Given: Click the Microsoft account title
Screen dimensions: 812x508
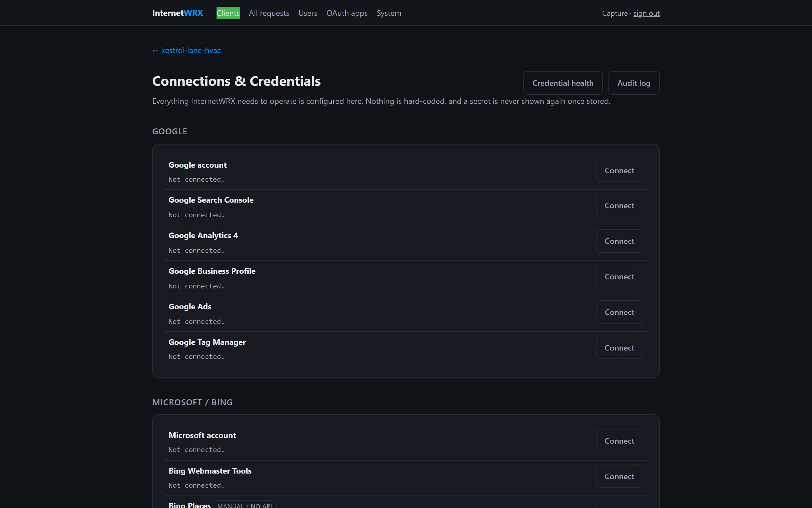Looking at the screenshot, I should coord(202,435).
